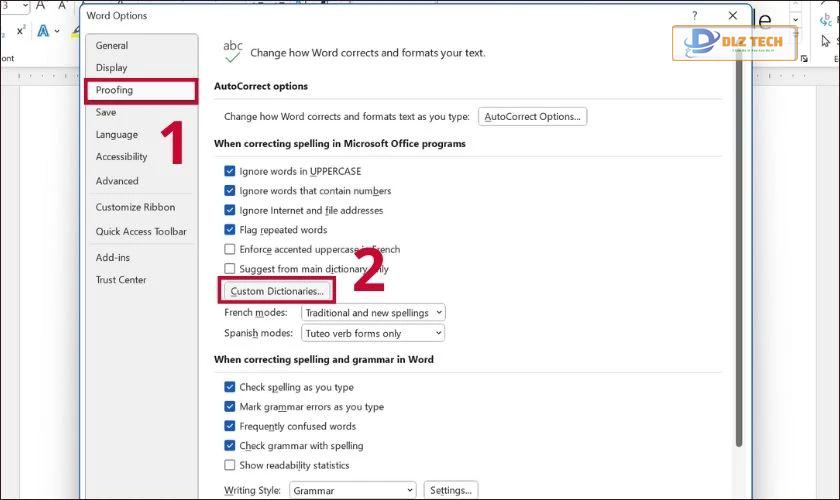840x500 pixels.
Task: Click the larger A Increase Font Size icon
Action: click(41, 5)
